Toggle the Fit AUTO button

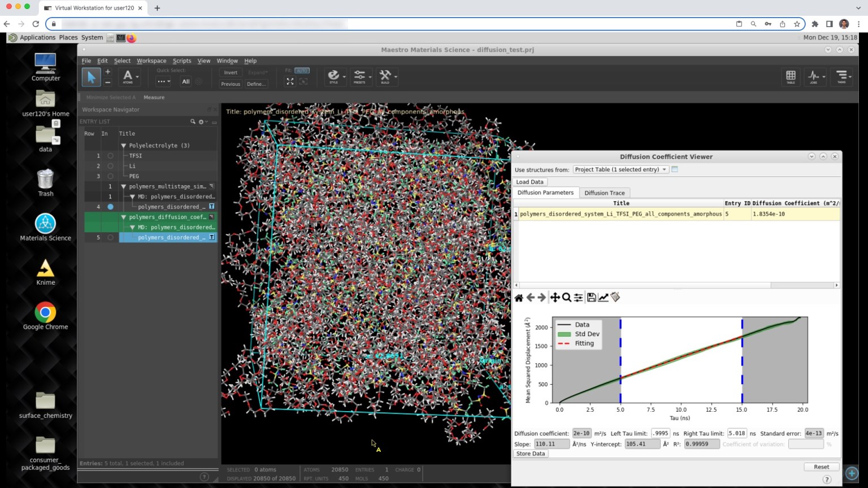tap(302, 71)
